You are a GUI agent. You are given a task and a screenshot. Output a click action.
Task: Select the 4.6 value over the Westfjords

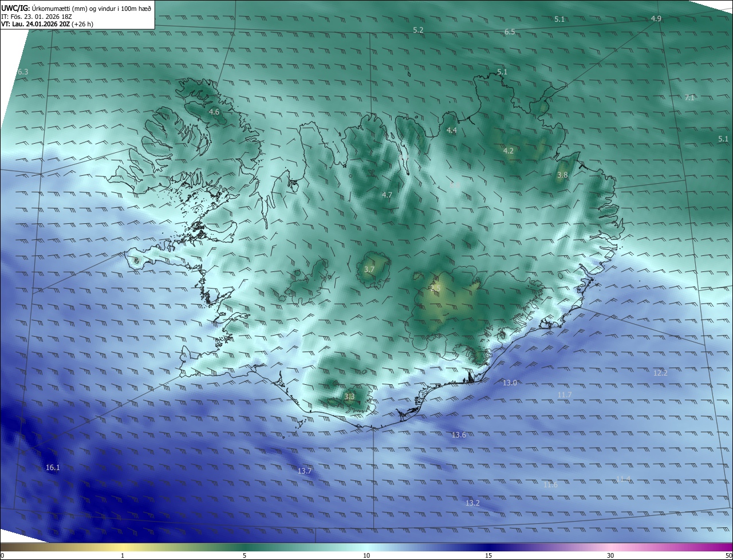click(214, 112)
